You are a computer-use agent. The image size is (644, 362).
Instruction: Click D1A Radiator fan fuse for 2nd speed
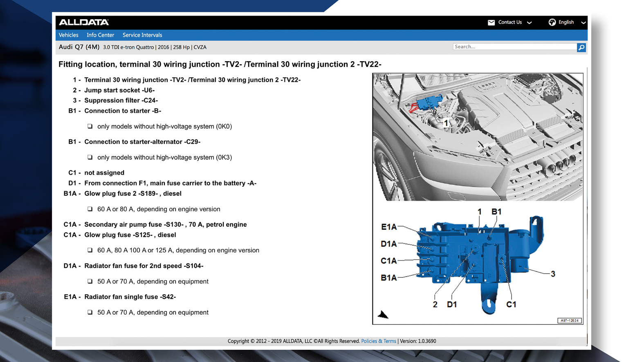click(134, 266)
